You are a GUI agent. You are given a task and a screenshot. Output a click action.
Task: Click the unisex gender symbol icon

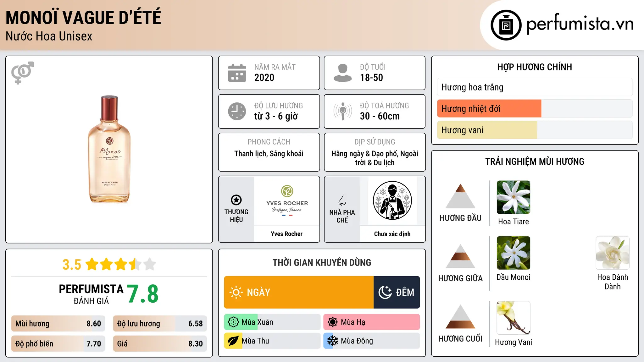tap(22, 73)
